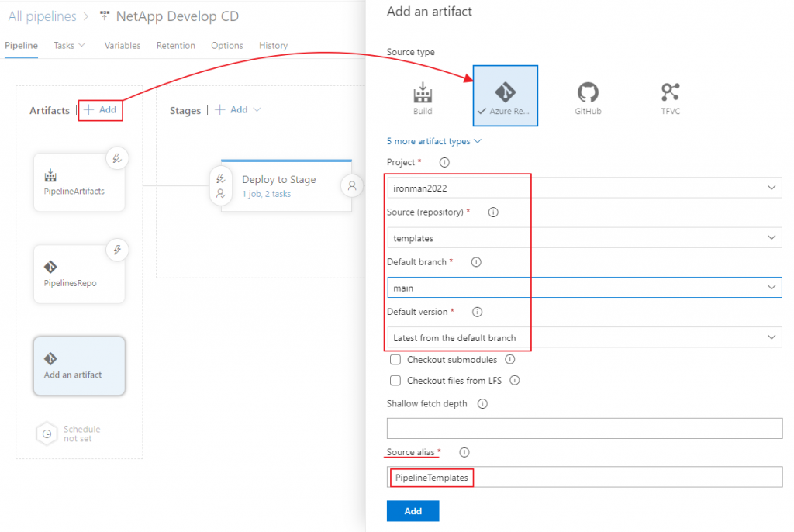Open dropdown chevron next to Stages Add
Viewport: 794px width, 532px height.
(x=257, y=109)
